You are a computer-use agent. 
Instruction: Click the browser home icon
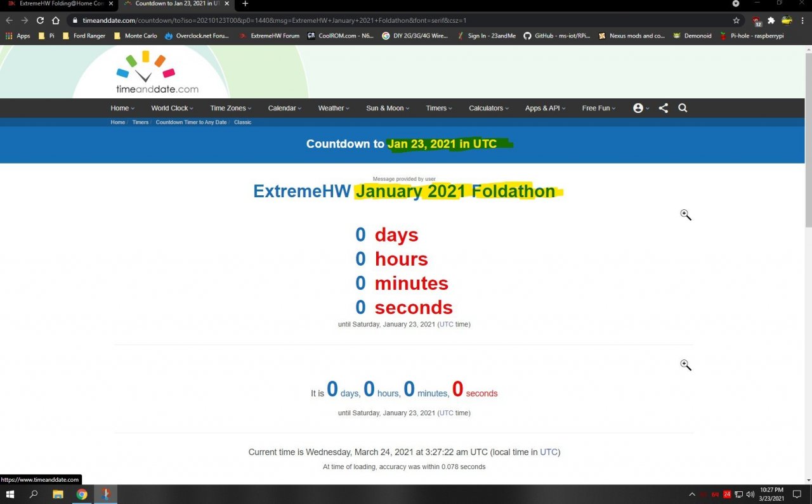[56, 20]
